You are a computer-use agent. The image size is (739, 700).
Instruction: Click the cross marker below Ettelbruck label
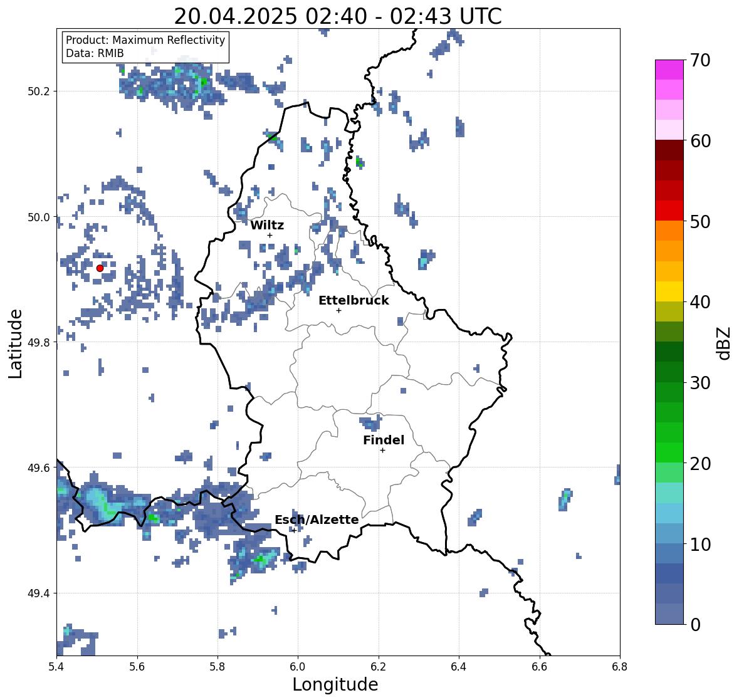(338, 310)
